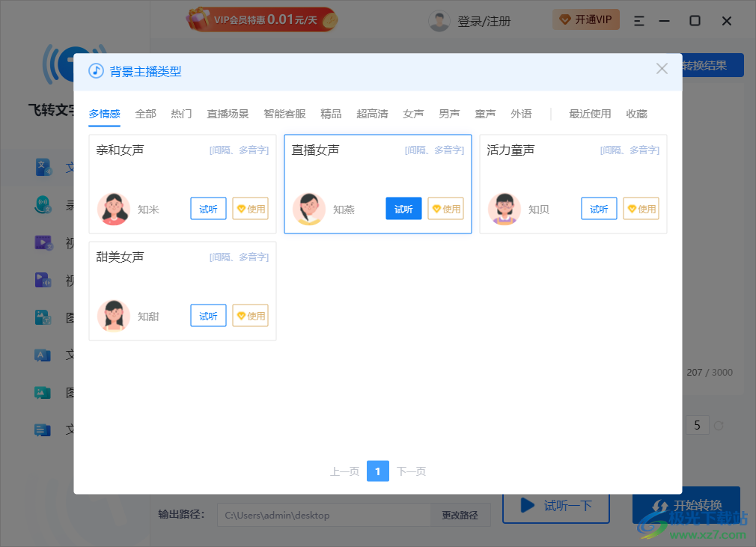The image size is (756, 547).
Task: Switch to the 全部 tab
Action: point(146,114)
